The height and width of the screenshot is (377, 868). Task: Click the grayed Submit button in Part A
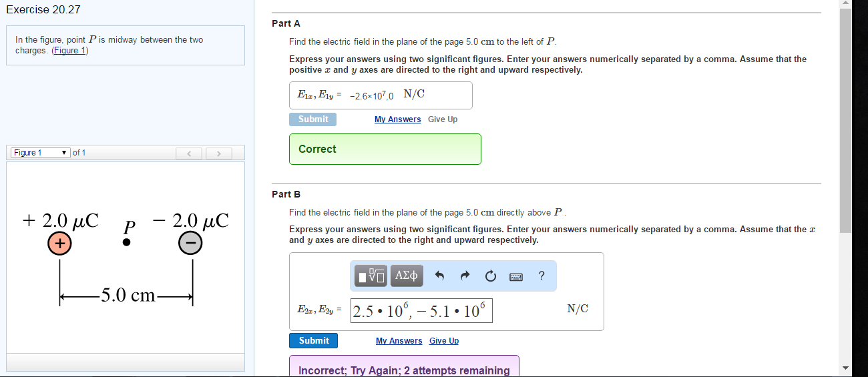313,119
